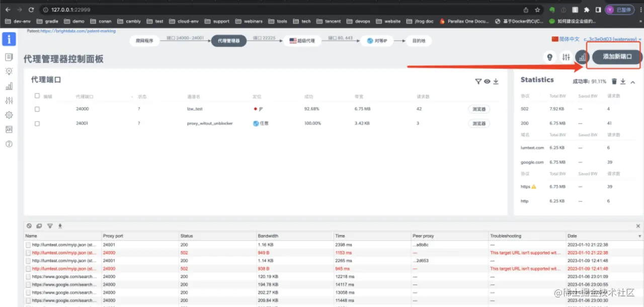Open the brightdata.com patent-marking link

coord(78,31)
